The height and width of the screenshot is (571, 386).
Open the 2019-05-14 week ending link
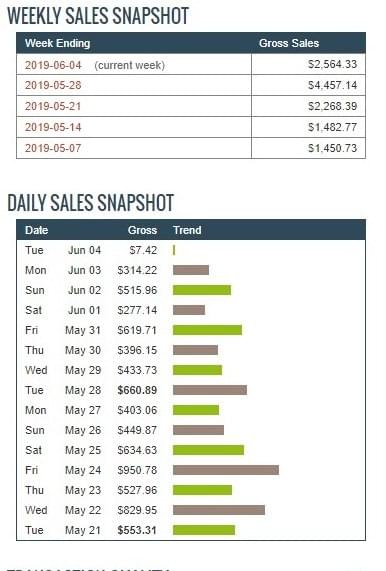53,127
